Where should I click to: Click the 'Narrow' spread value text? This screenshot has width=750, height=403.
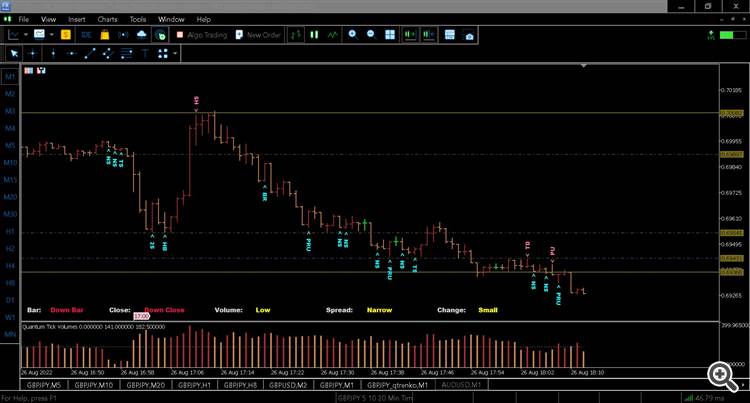coord(379,310)
